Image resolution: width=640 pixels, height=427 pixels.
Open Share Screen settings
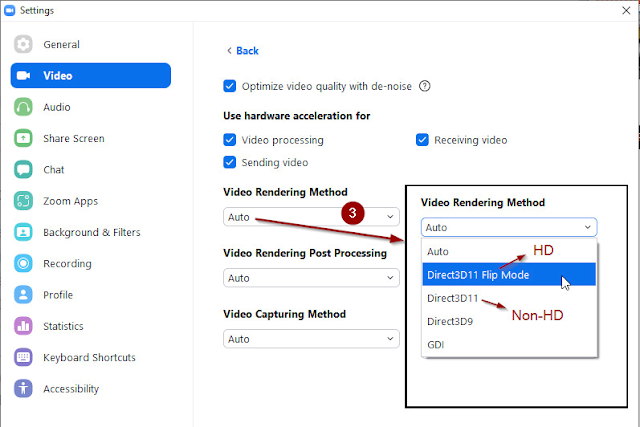(x=91, y=138)
